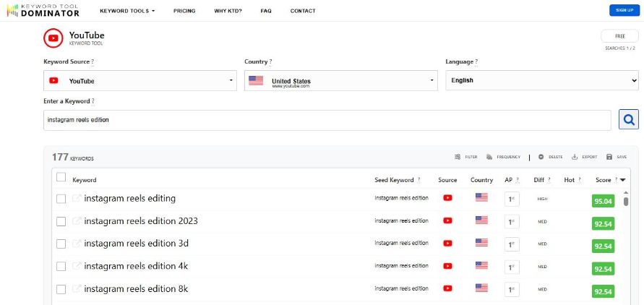Click the Save disk icon
Image resolution: width=644 pixels, height=305 pixels.
pyautogui.click(x=609, y=157)
